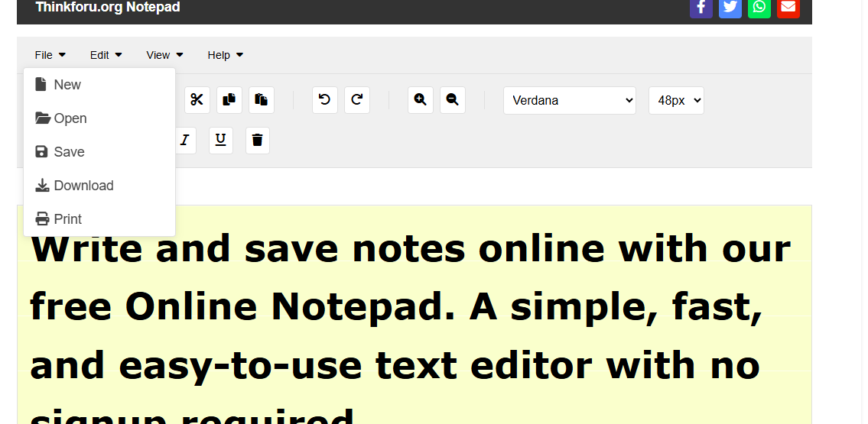Image resolution: width=868 pixels, height=424 pixels.
Task: Zoom in using the magnifier plus icon
Action: (x=420, y=100)
